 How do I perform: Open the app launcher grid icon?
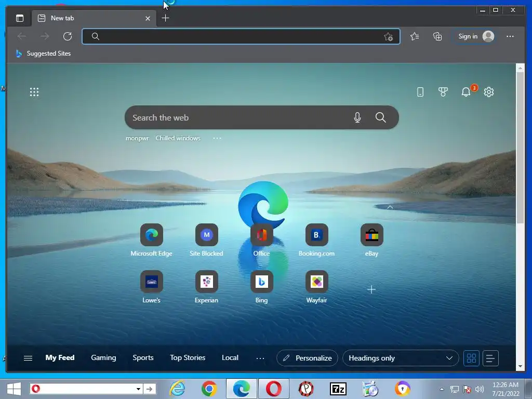click(34, 92)
